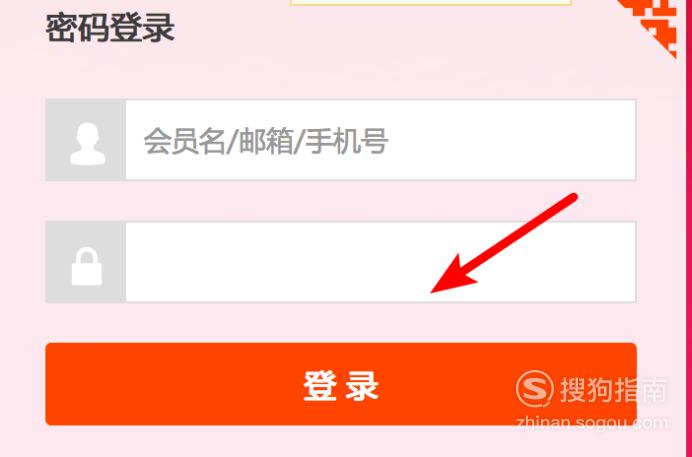
Task: Focus the empty password input field
Action: pyautogui.click(x=381, y=262)
